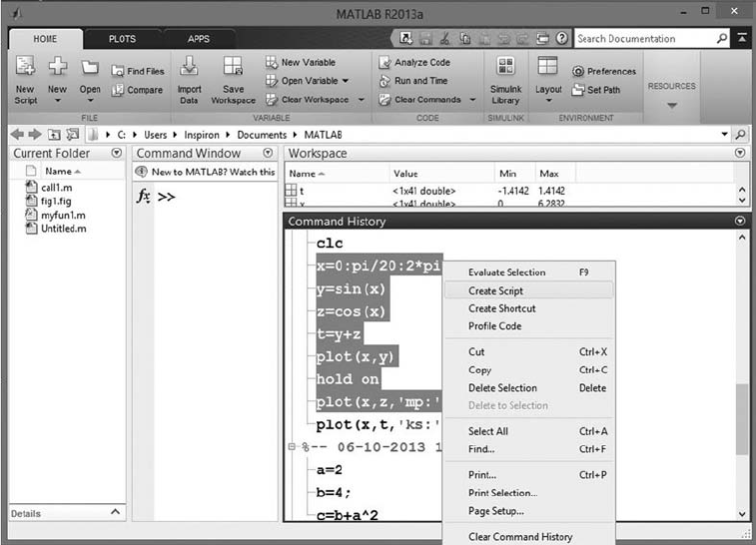Switch to the PLOTS tab
Viewport: 756px width, 545px height.
[123, 39]
